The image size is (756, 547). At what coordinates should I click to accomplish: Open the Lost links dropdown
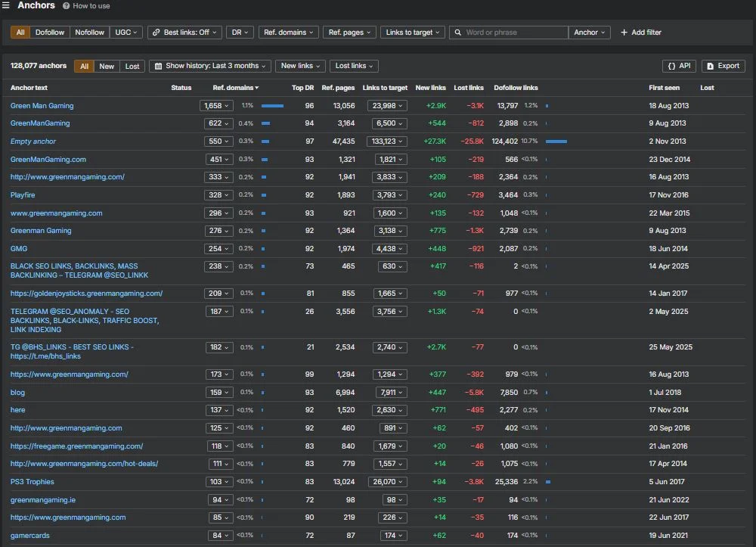pyautogui.click(x=354, y=66)
